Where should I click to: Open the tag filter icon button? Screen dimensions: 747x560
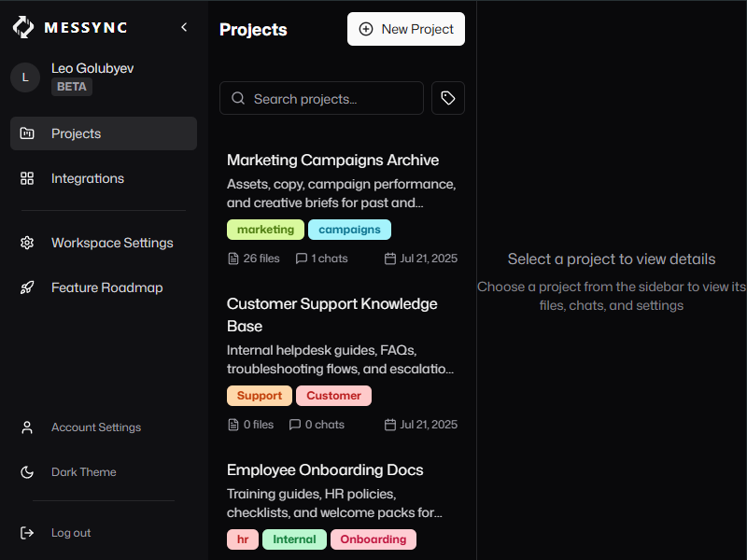pyautogui.click(x=448, y=98)
